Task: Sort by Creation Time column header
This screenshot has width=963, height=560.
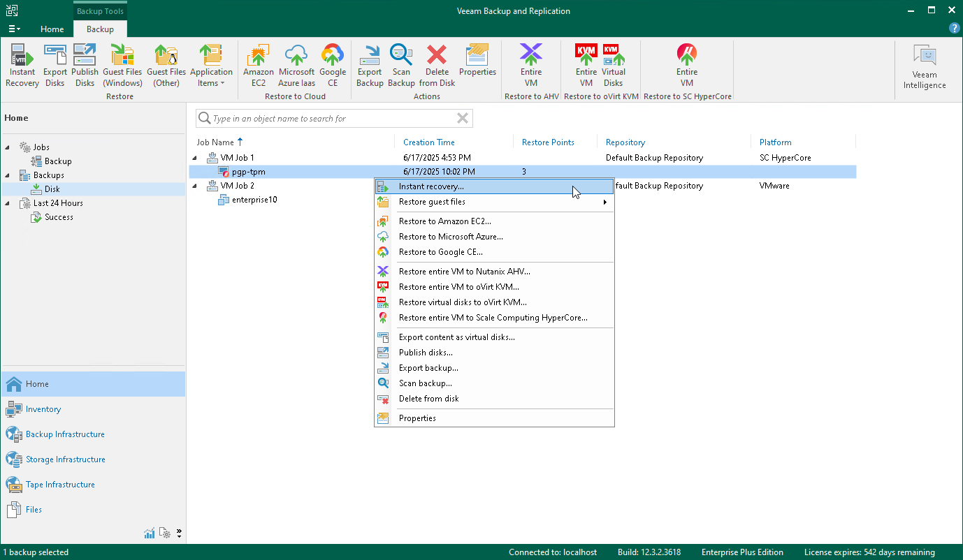Action: tap(429, 142)
